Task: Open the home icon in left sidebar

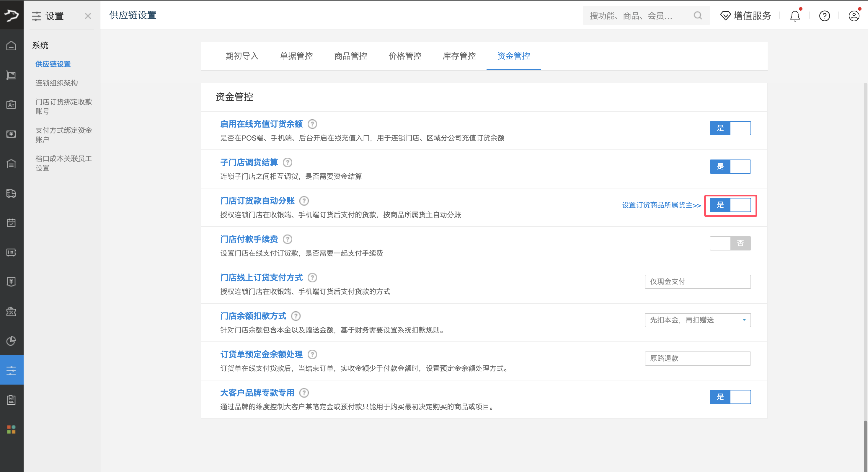Action: (12, 45)
